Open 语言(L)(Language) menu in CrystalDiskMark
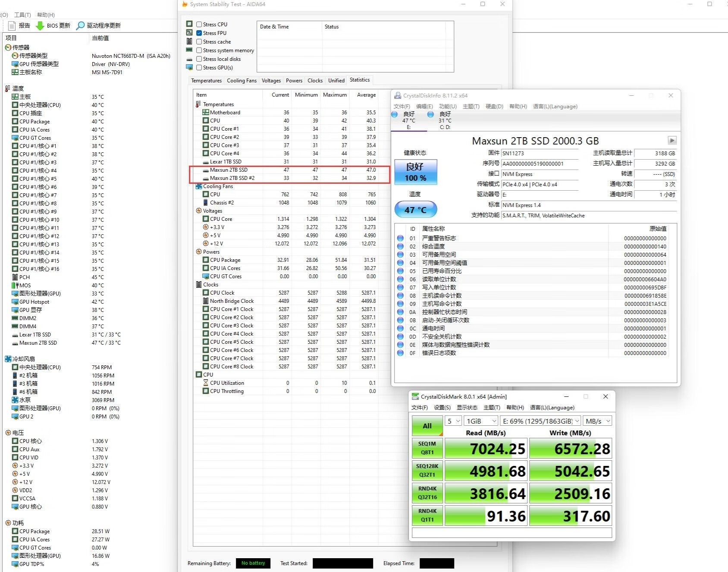The width and height of the screenshot is (728, 572). click(x=552, y=408)
